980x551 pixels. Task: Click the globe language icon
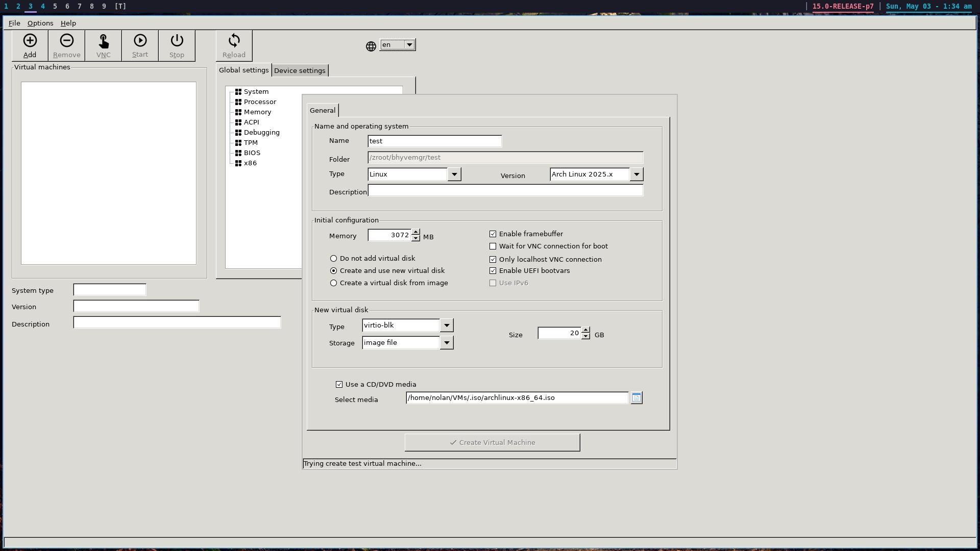tap(371, 46)
